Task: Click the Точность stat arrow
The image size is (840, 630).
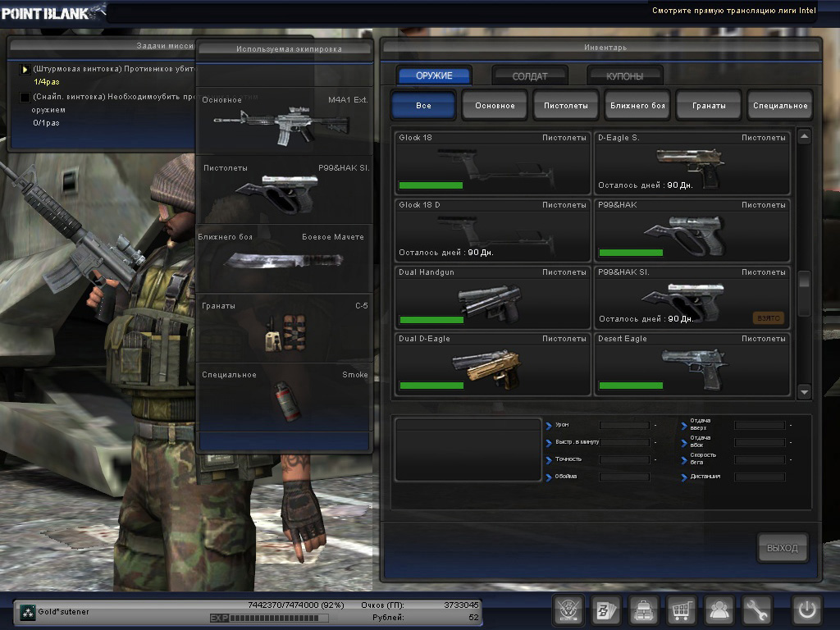Action: [549, 460]
